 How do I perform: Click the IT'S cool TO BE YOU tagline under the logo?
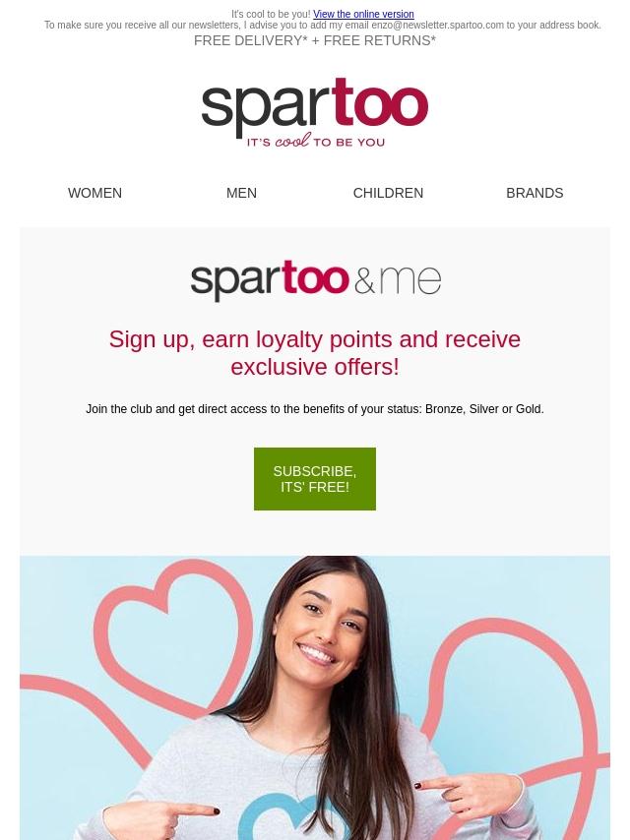[315, 142]
